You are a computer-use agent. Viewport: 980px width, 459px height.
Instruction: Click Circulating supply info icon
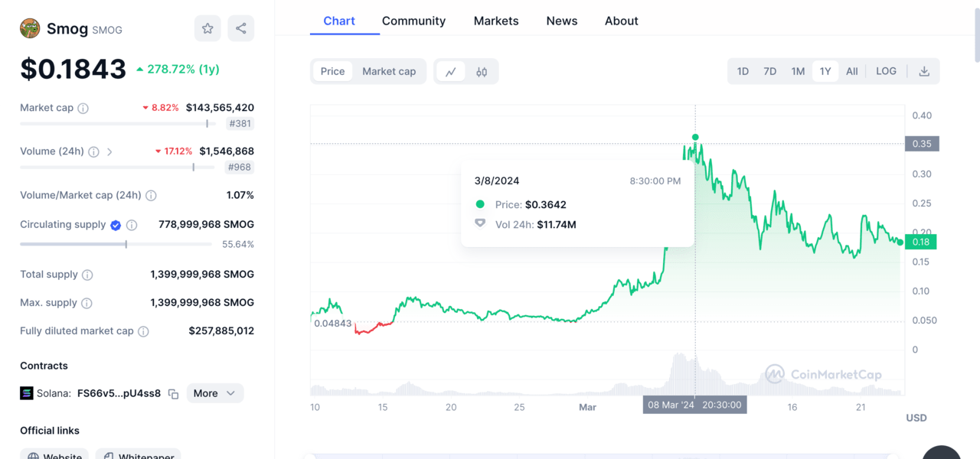coord(132,225)
